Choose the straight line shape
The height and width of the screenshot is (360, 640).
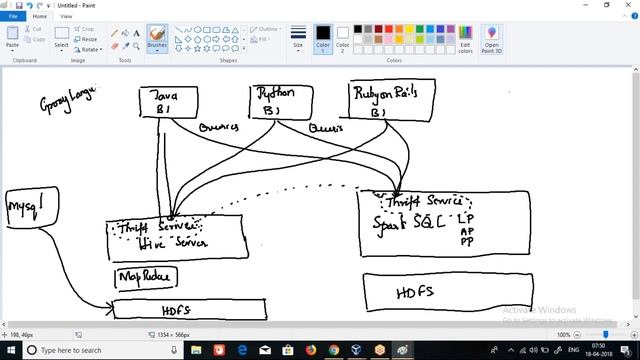(x=178, y=30)
